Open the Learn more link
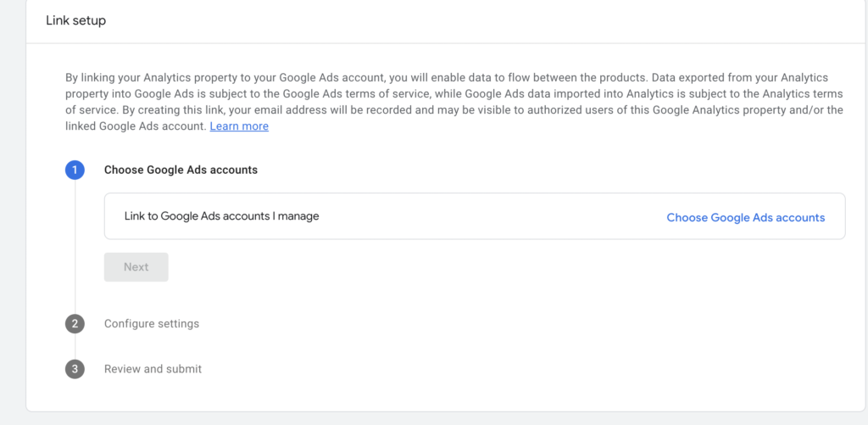This screenshot has height=425, width=868. 239,126
